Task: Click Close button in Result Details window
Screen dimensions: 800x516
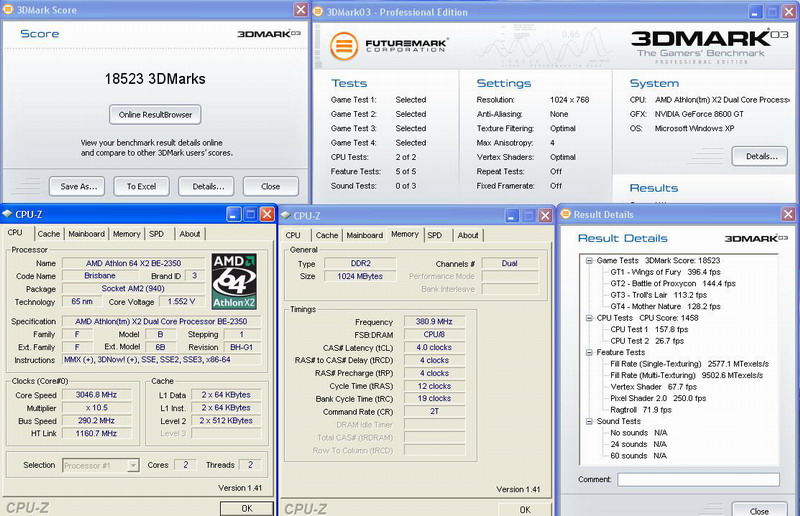Action: tap(759, 510)
